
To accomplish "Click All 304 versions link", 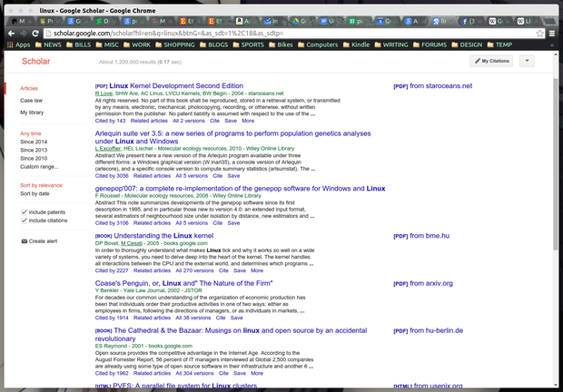I will tap(194, 373).
